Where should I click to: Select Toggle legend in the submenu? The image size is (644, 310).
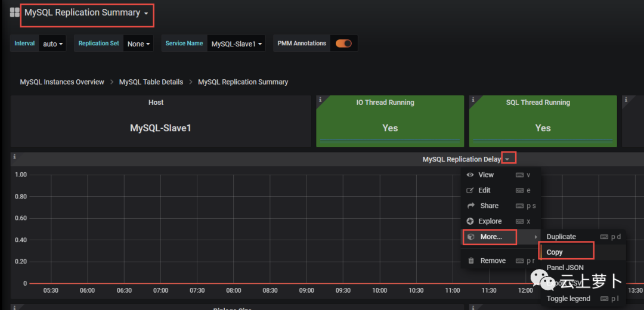(x=583, y=299)
